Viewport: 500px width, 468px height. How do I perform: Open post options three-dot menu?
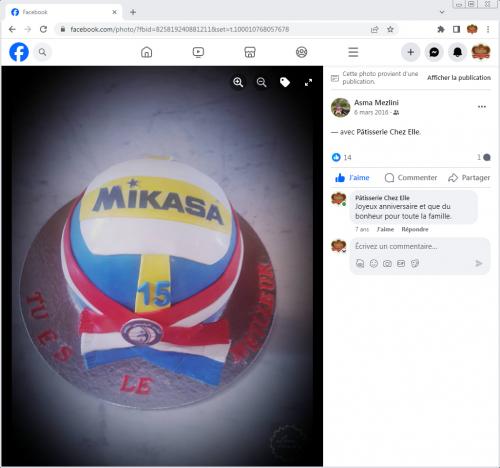click(x=482, y=107)
